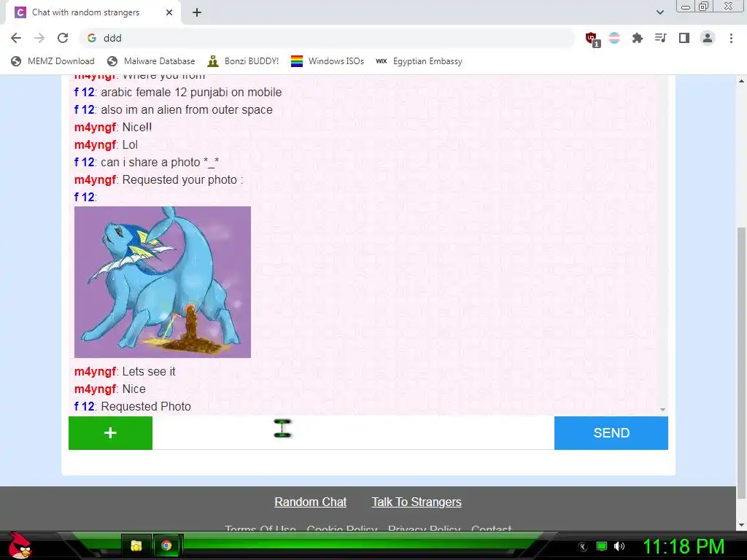747x560 pixels.
Task: Reload the current page
Action: [x=63, y=38]
